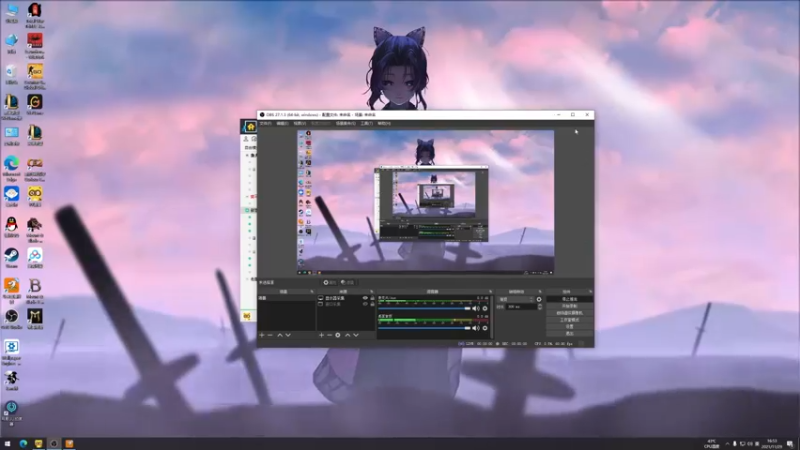Open the Help menu in OBS

coord(384,123)
